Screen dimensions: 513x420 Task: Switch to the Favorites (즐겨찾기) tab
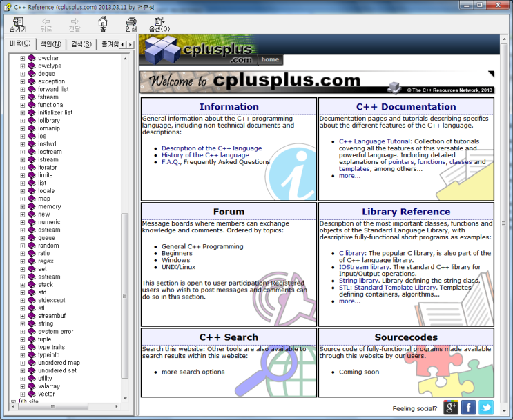click(x=108, y=44)
